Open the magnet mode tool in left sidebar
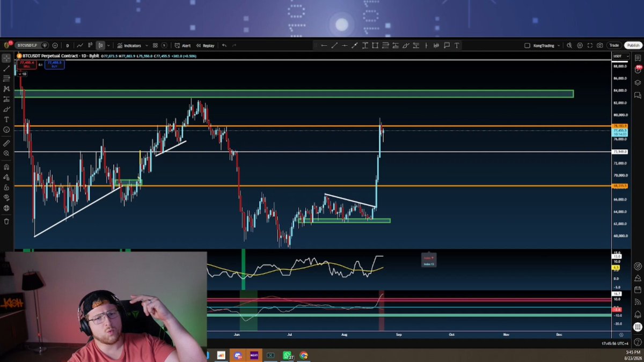Screen dimensions: 644x362 6,167
